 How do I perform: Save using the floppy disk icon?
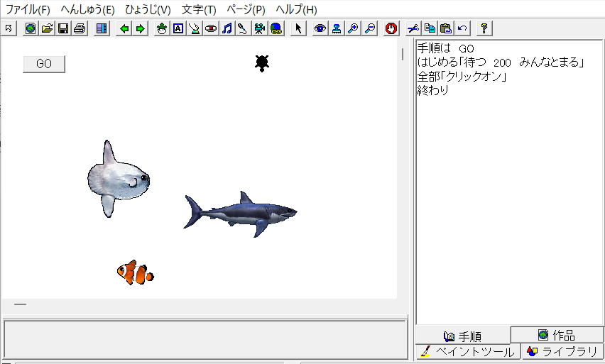[63, 28]
